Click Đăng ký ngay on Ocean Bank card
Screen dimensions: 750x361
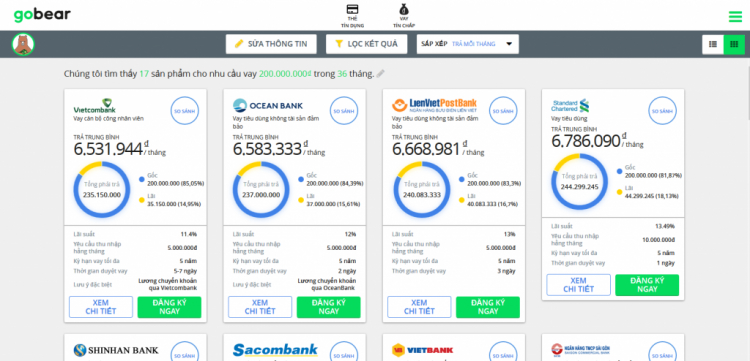pos(329,307)
